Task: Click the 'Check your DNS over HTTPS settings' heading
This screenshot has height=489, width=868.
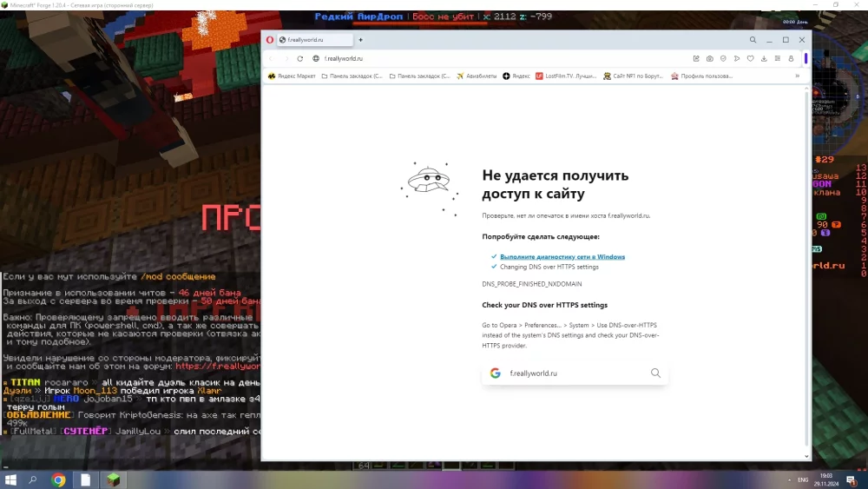Action: point(545,305)
